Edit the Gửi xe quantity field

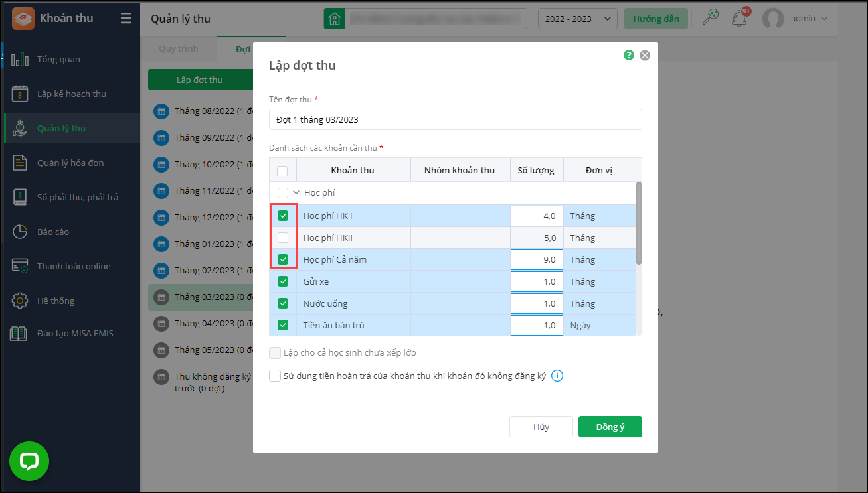coord(537,281)
